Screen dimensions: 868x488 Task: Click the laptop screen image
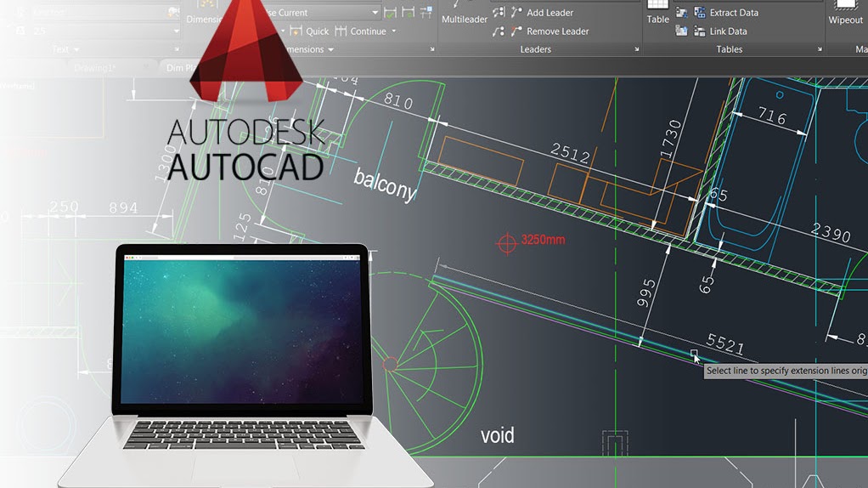[x=241, y=331]
